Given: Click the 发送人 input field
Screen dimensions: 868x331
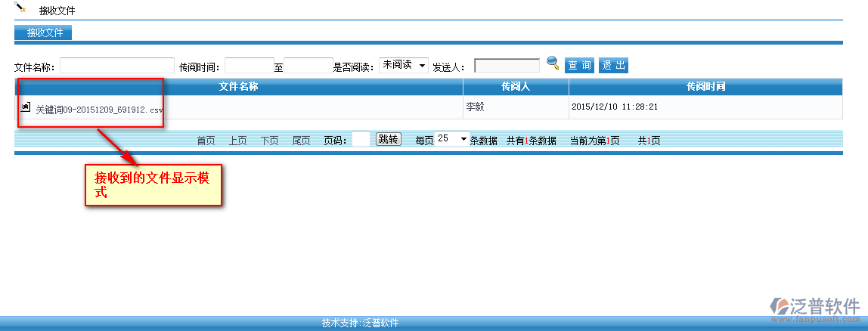Looking at the screenshot, I should [x=507, y=66].
